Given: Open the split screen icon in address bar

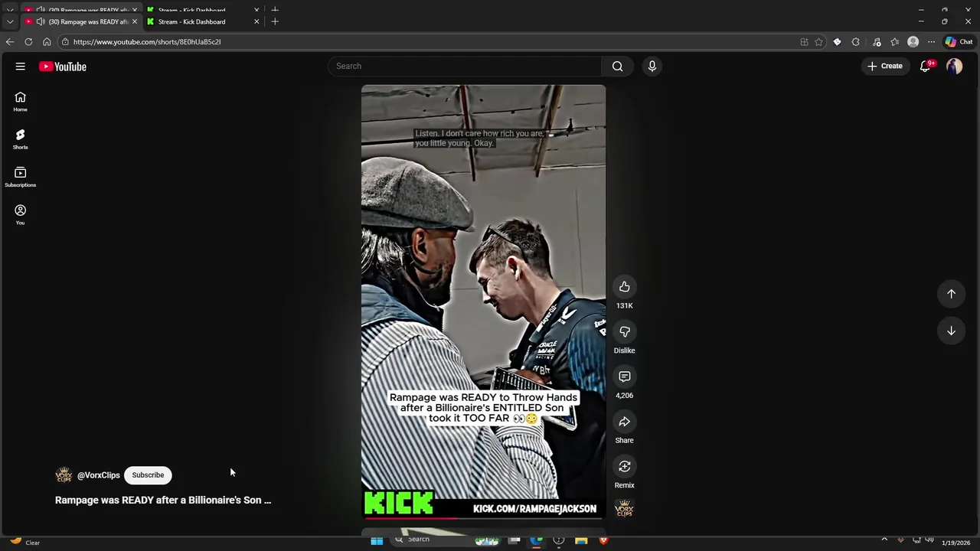Looking at the screenshot, I should click(804, 42).
